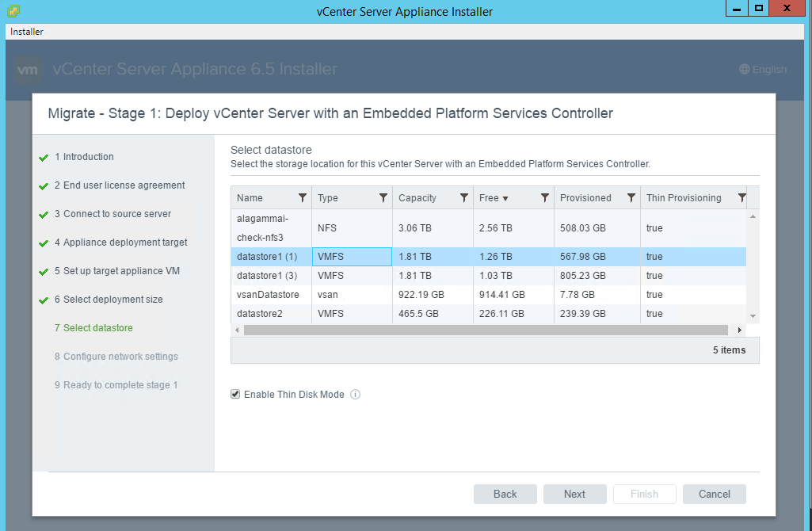Click the Next button
This screenshot has height=531, width=812.
pos(575,495)
